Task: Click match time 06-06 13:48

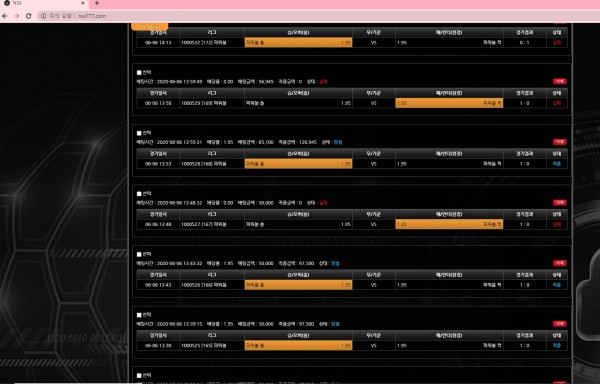Action: click(158, 225)
